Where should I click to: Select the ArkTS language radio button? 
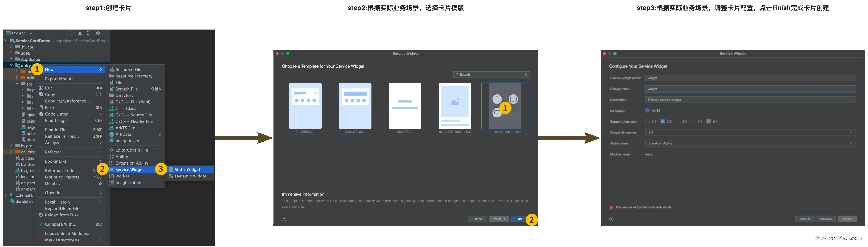click(x=647, y=110)
